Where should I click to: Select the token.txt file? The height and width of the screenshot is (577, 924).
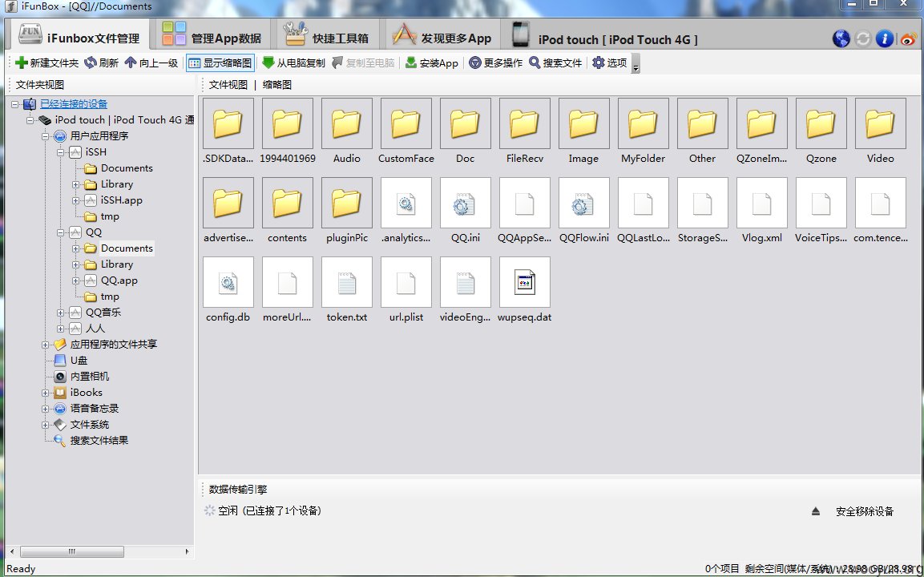(x=346, y=290)
